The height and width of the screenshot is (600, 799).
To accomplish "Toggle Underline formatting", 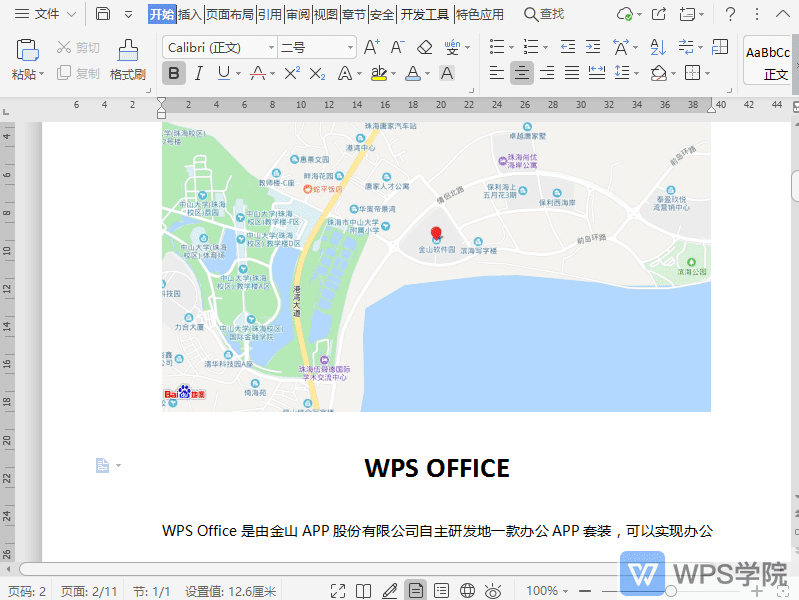I will point(224,74).
